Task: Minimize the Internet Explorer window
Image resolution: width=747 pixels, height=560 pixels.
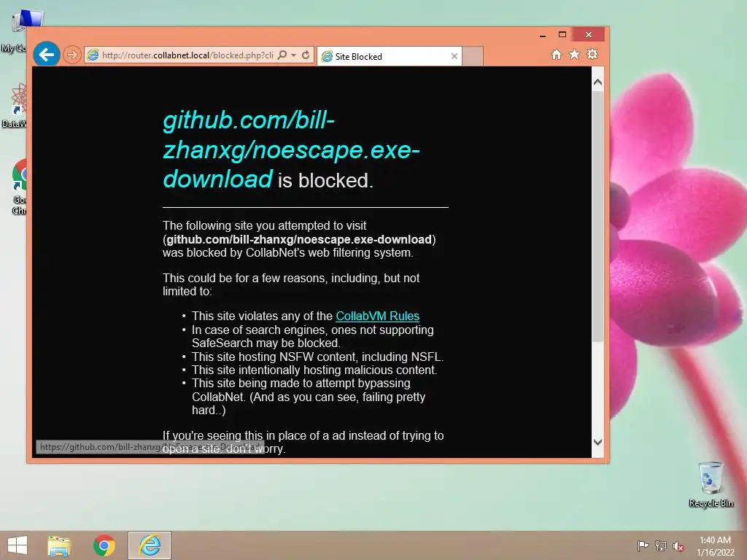Action: coord(543,35)
